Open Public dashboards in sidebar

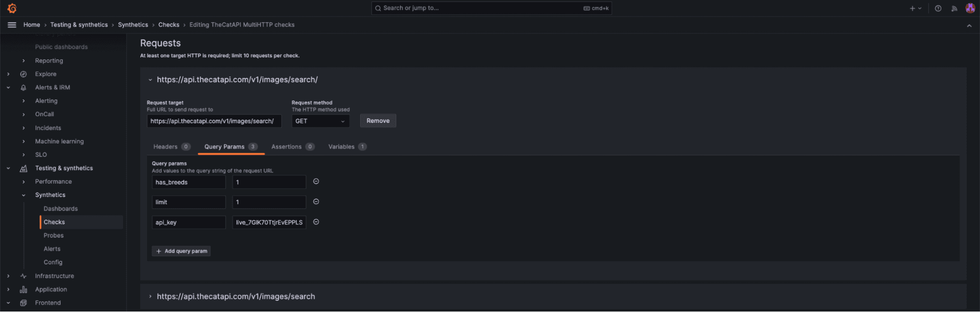pyautogui.click(x=61, y=47)
